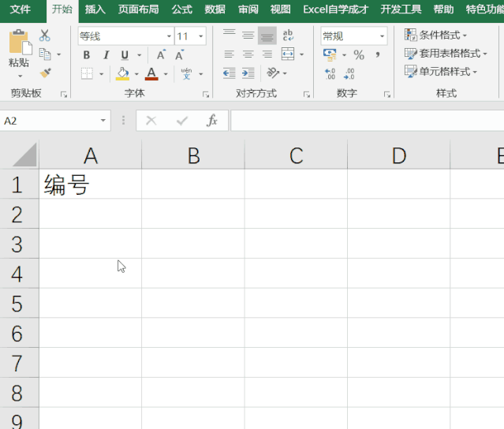Click the Increase Decimal icon
The image size is (504, 429).
click(x=330, y=73)
